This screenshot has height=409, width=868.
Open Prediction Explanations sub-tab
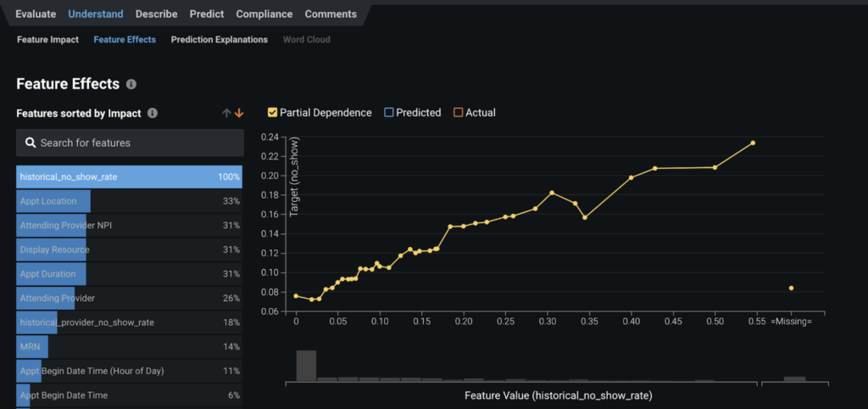[220, 39]
